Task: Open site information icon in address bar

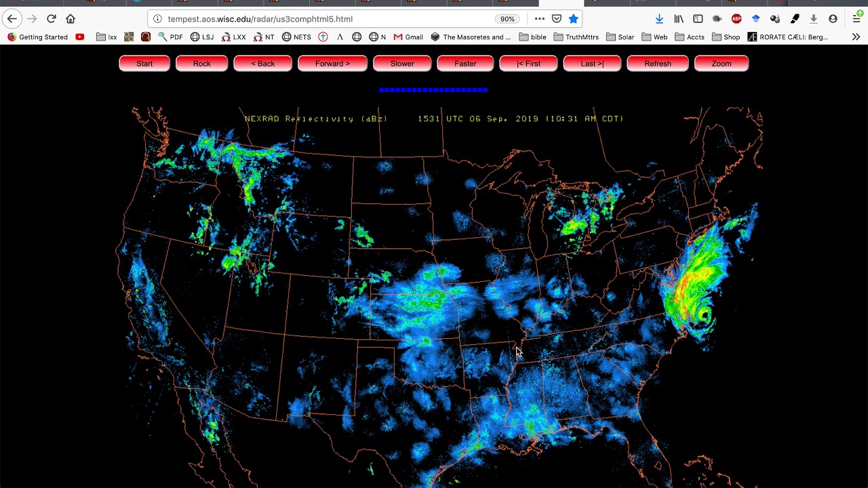Action: tap(157, 19)
